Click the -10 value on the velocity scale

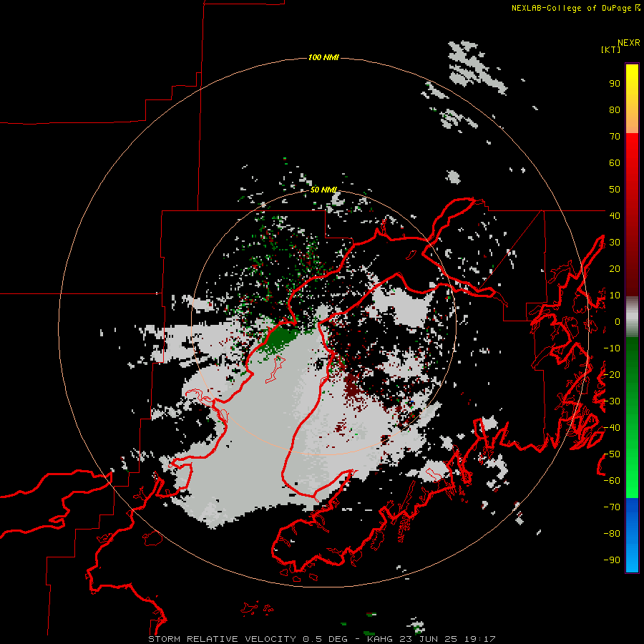[612, 348]
